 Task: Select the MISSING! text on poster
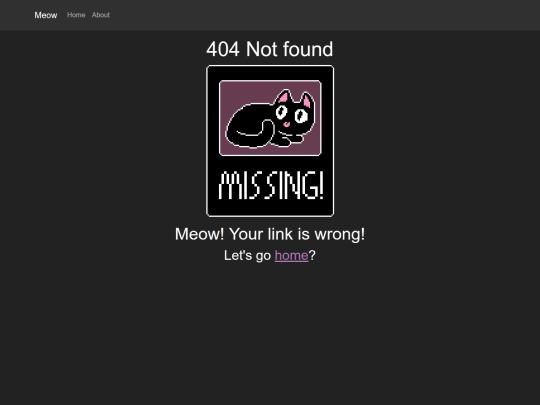(x=271, y=185)
